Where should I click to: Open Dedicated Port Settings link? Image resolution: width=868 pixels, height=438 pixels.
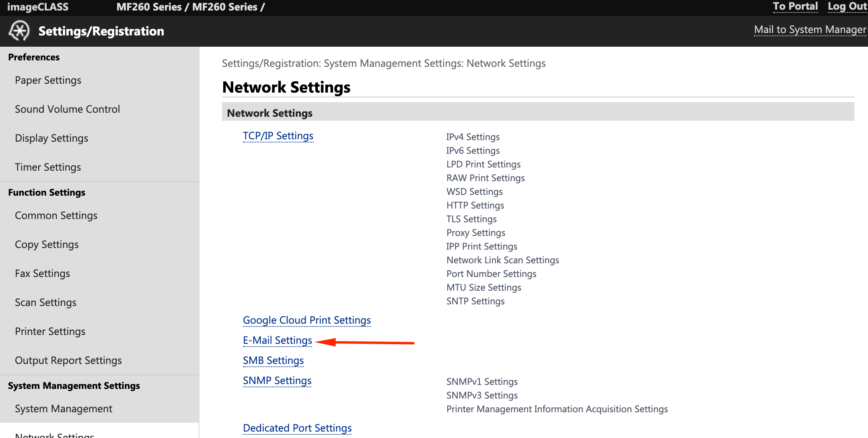pyautogui.click(x=297, y=428)
